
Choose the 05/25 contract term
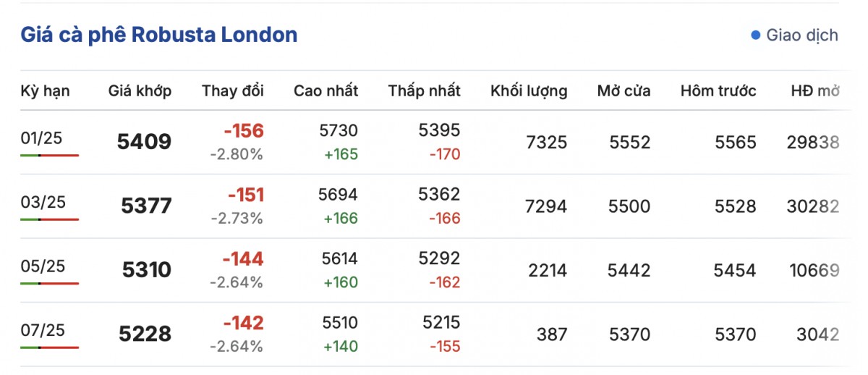point(43,266)
